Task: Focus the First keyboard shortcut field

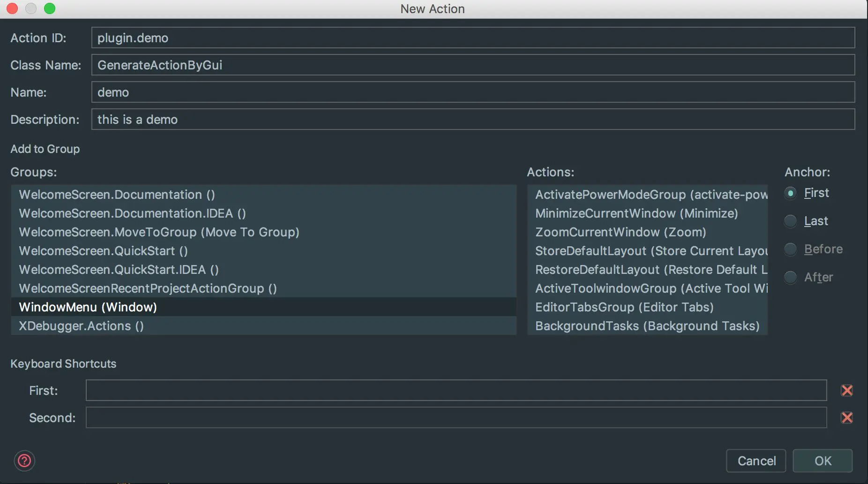Action: (456, 390)
